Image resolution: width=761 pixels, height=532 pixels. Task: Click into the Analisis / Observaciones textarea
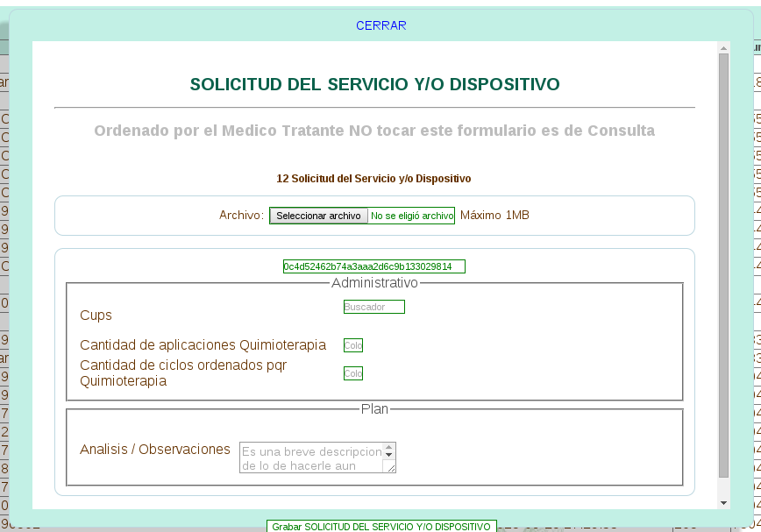click(x=311, y=458)
